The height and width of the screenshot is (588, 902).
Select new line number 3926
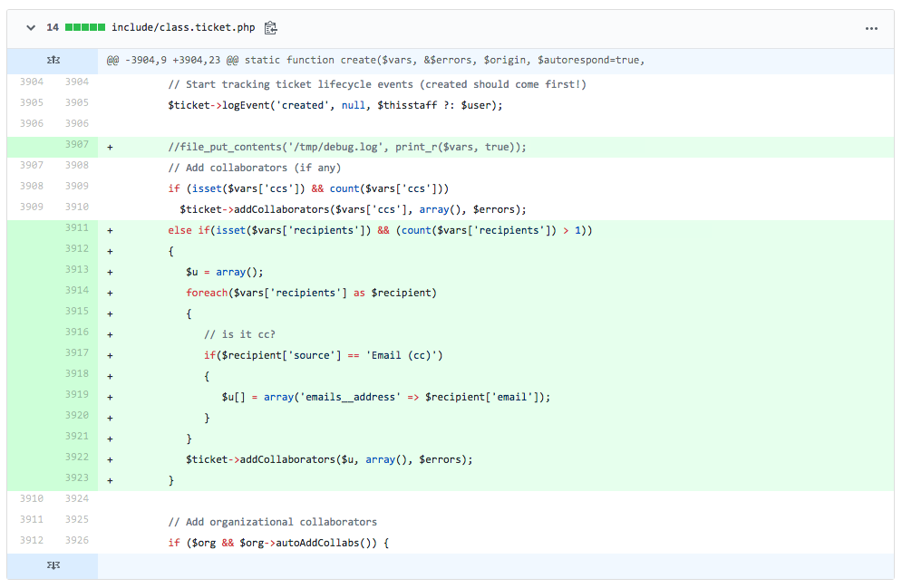tap(76, 541)
